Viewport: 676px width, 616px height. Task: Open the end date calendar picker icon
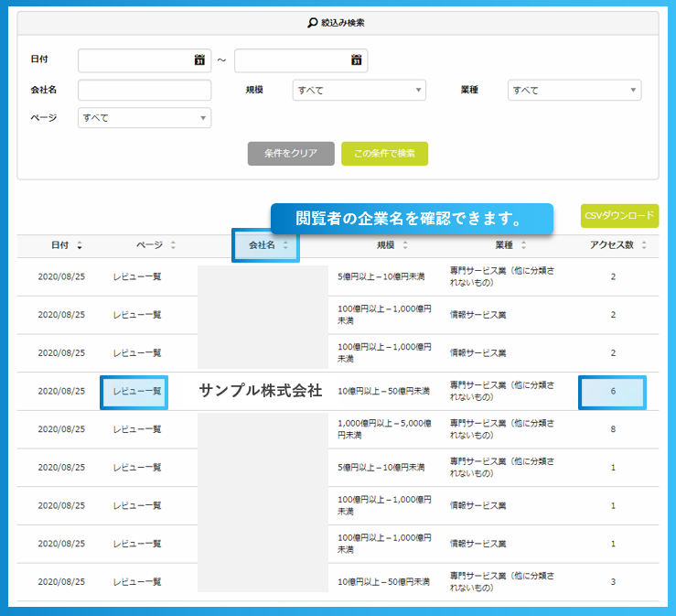click(357, 60)
